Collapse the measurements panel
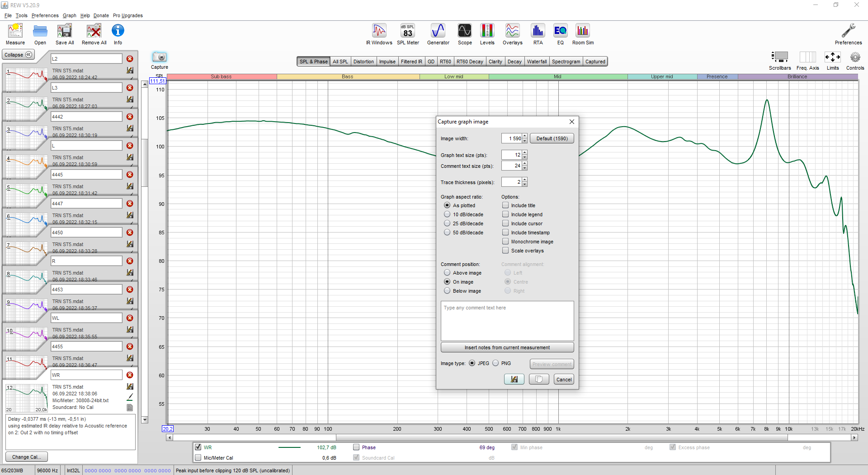This screenshot has height=475, width=868. point(18,55)
